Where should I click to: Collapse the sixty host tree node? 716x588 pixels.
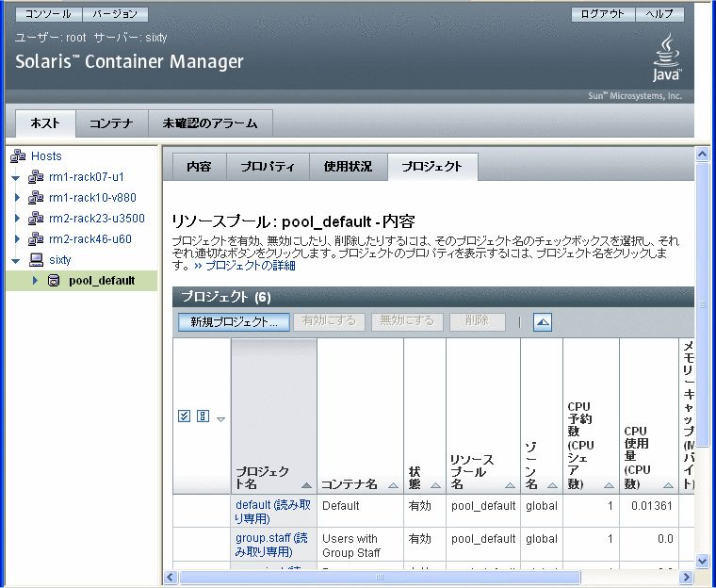[16, 260]
